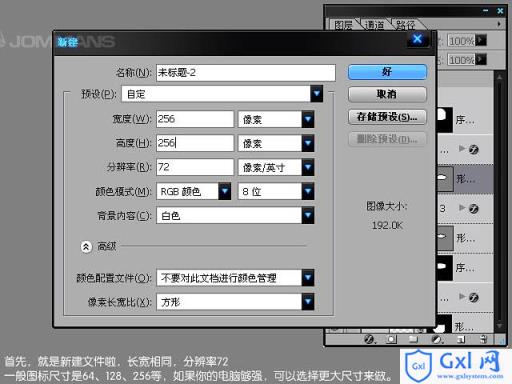Expand effects arrow in the "3" layer row
This screenshot has width=512, height=384.
click(462, 208)
